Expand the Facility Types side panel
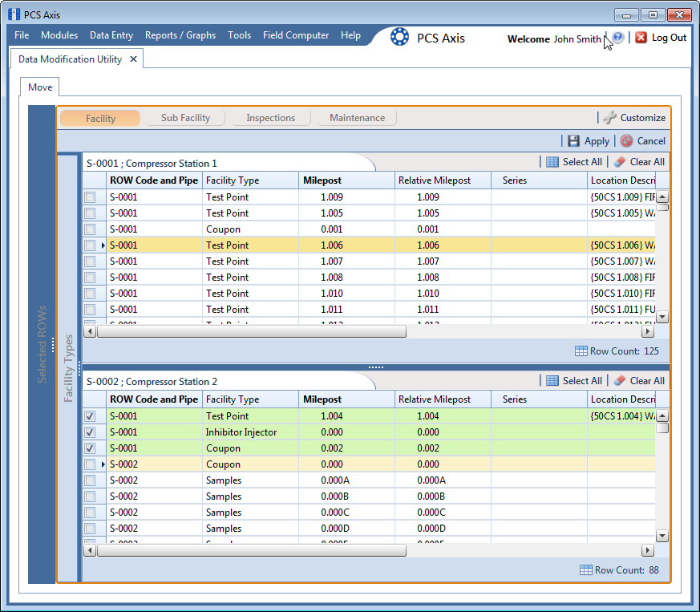Image resolution: width=700 pixels, height=612 pixels. 68,368
